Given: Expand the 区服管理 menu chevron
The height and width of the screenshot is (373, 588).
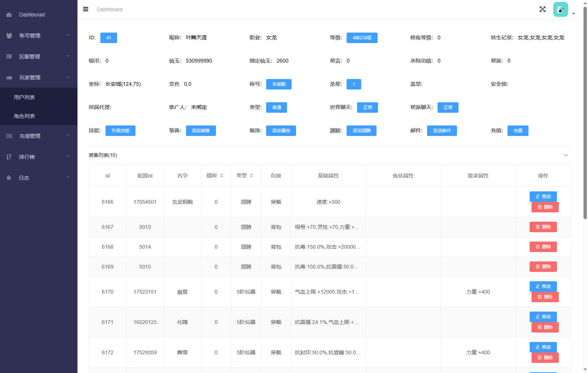Looking at the screenshot, I should pos(68,56).
